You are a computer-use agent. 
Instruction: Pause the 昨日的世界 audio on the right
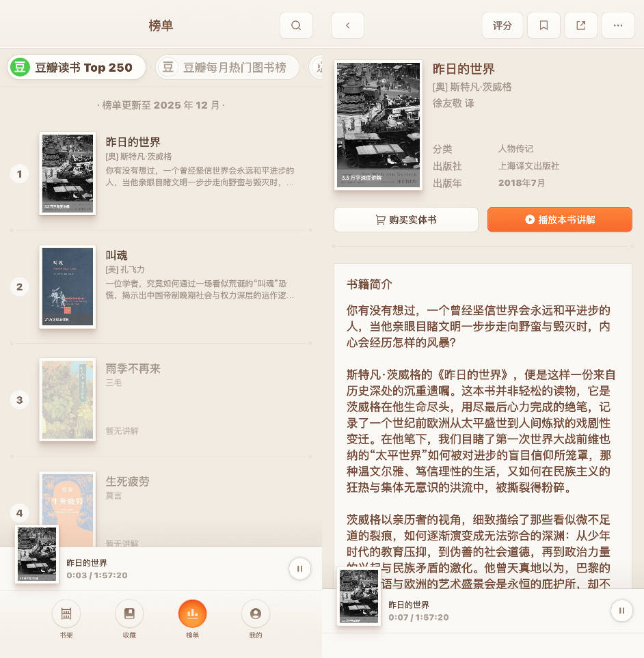click(x=621, y=611)
